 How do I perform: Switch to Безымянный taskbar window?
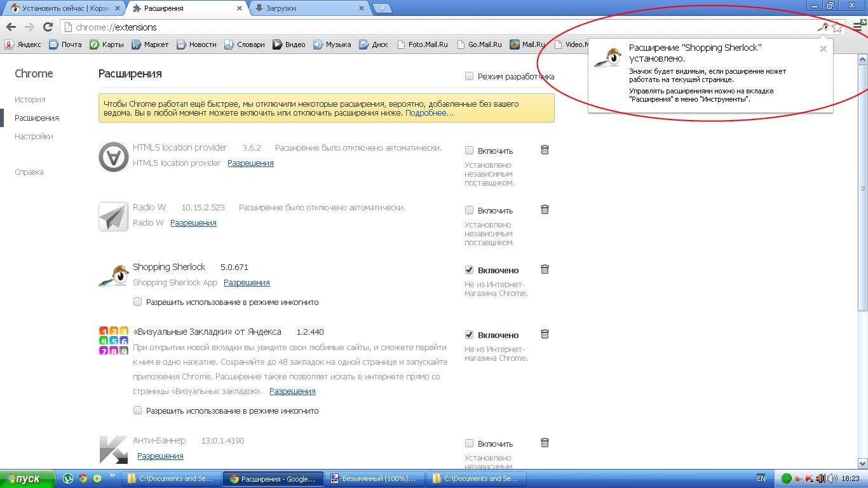374,479
